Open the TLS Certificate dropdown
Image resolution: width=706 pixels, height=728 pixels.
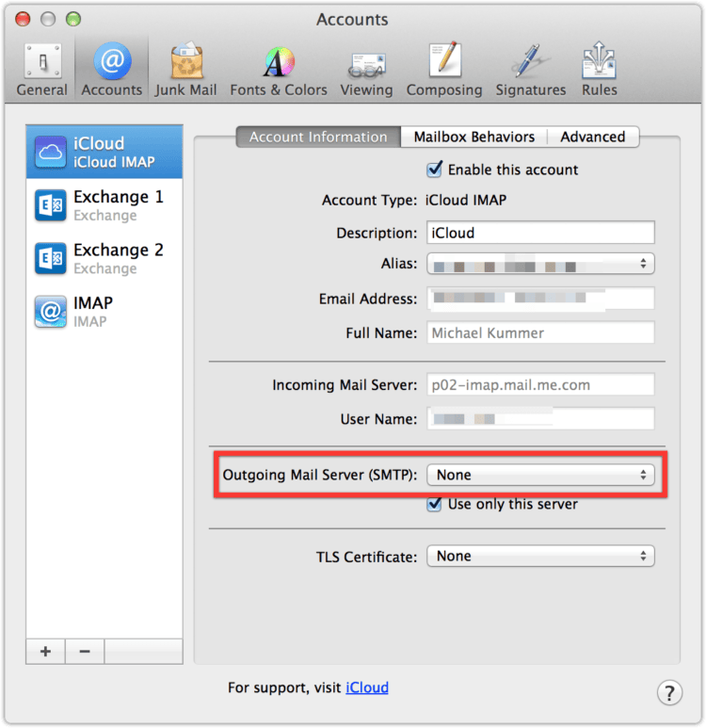pyautogui.click(x=540, y=556)
